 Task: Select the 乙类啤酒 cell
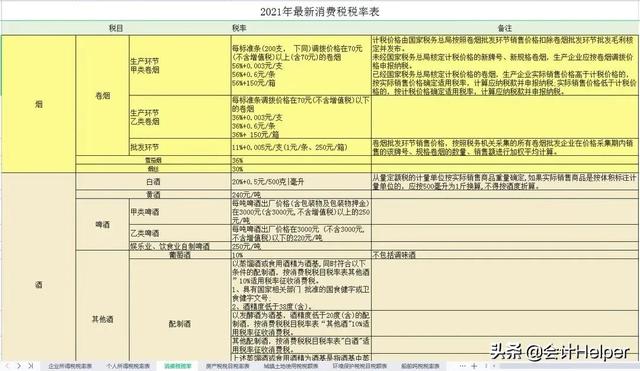pyautogui.click(x=180, y=233)
